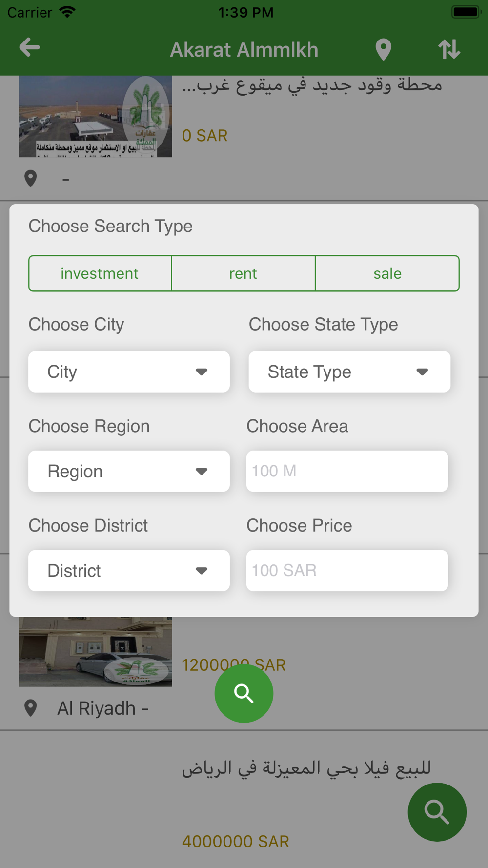488x868 pixels.
Task: Tap the back arrow icon
Action: click(x=29, y=48)
